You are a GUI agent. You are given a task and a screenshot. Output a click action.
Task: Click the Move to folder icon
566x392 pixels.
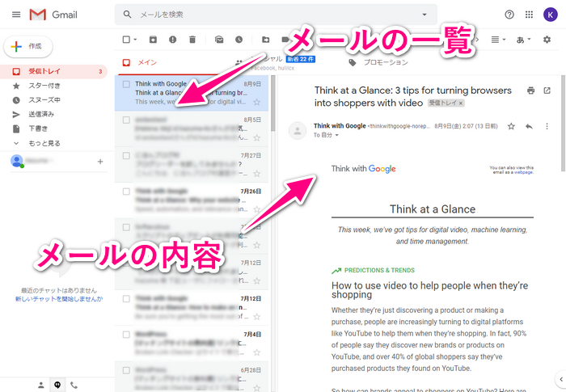tap(266, 40)
